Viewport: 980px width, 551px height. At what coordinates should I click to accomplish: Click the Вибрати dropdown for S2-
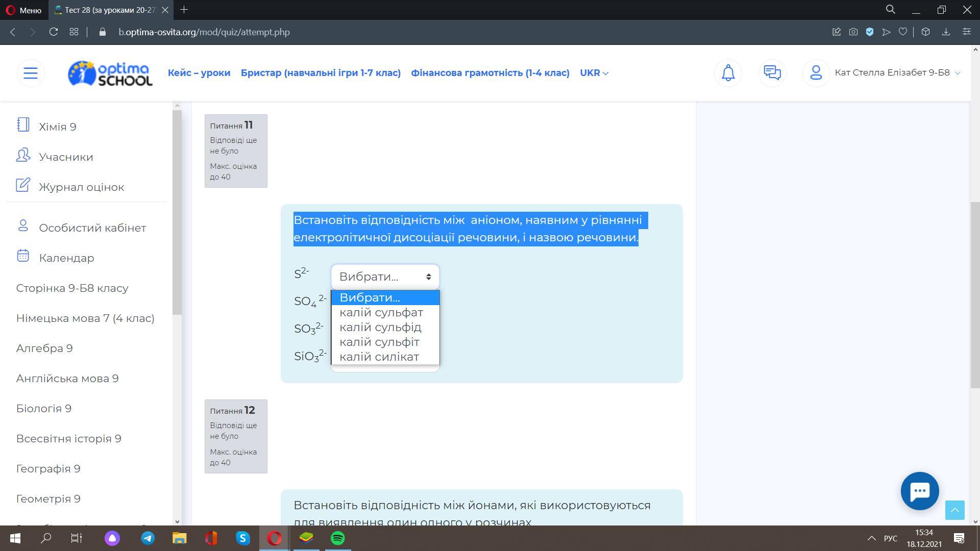pos(385,277)
